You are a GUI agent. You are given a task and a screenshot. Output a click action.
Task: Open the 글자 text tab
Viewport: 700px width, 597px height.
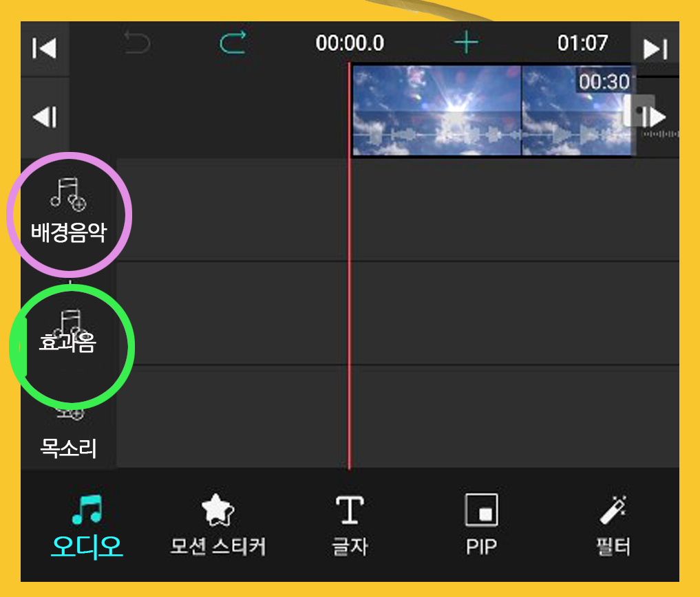coord(350,527)
